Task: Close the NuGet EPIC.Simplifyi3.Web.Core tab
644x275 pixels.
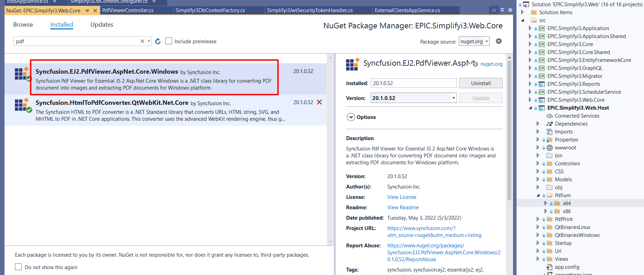Action: [x=95, y=11]
